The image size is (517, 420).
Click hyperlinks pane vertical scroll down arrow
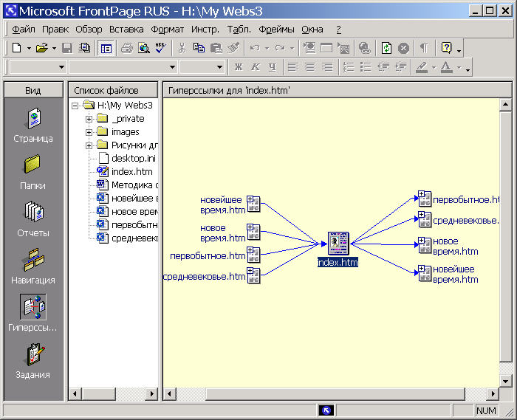pyautogui.click(x=505, y=381)
